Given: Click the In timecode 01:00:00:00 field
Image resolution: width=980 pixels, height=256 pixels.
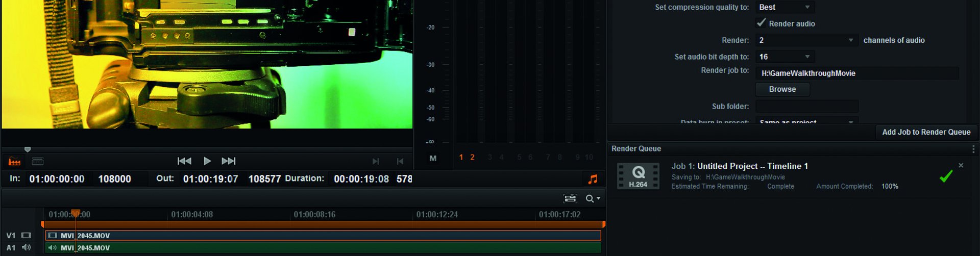Looking at the screenshot, I should [x=57, y=179].
